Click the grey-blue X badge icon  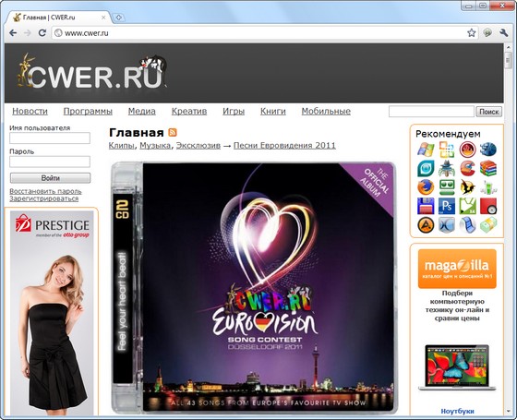point(447,225)
